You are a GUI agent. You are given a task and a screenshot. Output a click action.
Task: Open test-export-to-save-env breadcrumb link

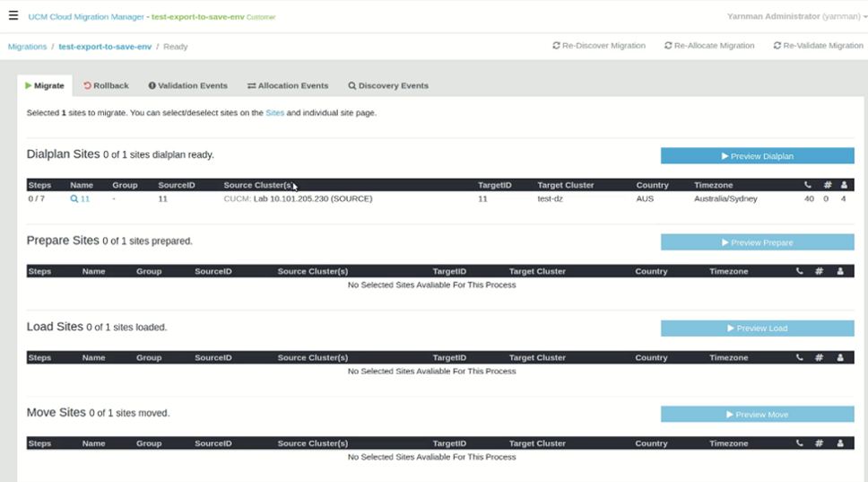105,47
